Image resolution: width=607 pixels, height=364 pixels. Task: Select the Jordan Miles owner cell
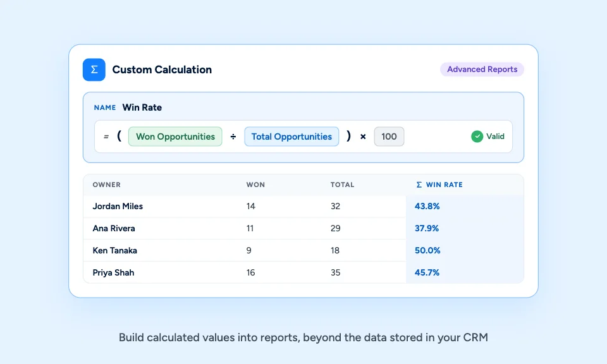click(x=118, y=206)
